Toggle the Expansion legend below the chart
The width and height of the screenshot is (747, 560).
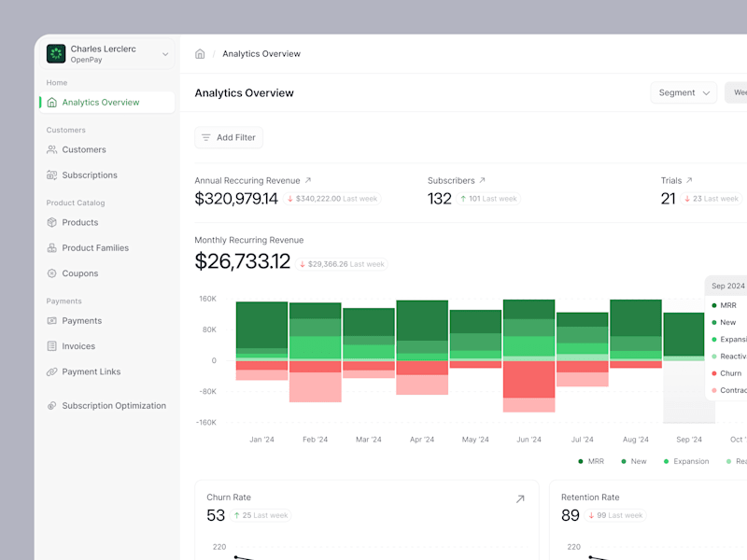(686, 461)
